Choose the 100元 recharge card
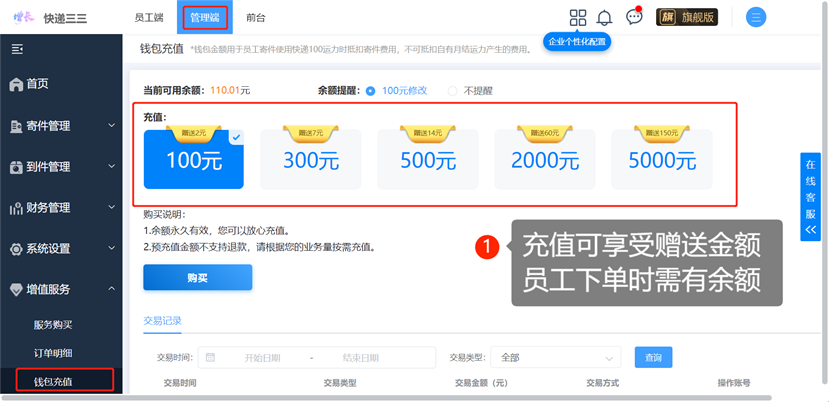Screen dimensions: 829x402 click(x=194, y=159)
